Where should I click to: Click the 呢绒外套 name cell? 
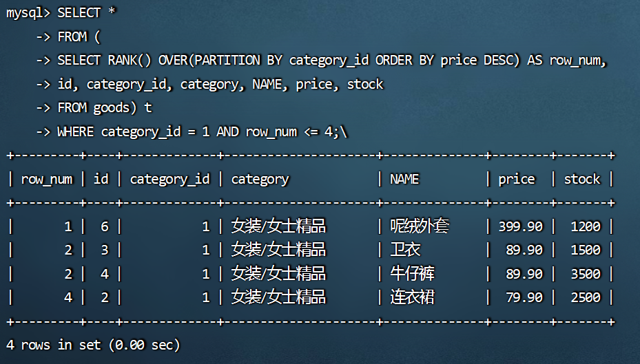click(420, 226)
